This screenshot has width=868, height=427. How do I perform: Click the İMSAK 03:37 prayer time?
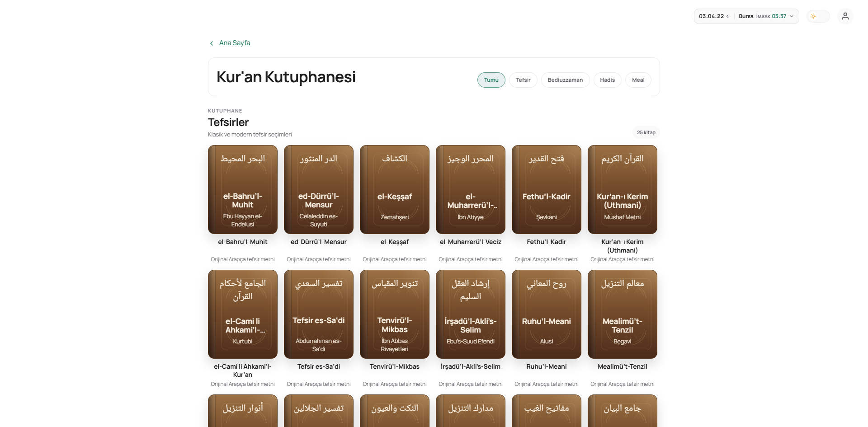pos(771,16)
